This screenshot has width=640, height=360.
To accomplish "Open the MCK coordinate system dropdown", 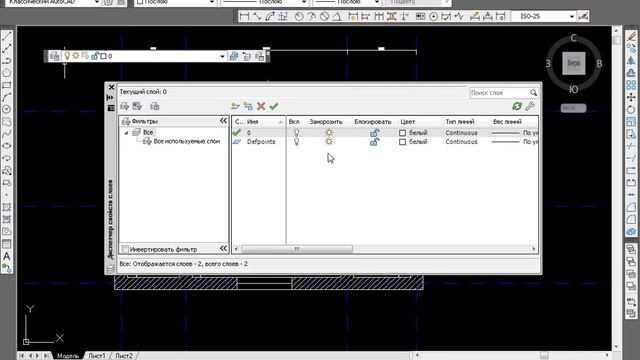I will (573, 108).
